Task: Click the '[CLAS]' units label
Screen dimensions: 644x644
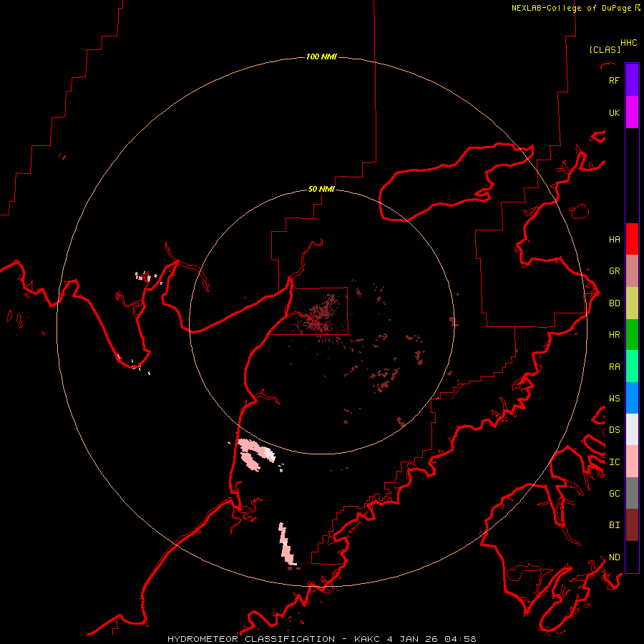Action: (605, 49)
